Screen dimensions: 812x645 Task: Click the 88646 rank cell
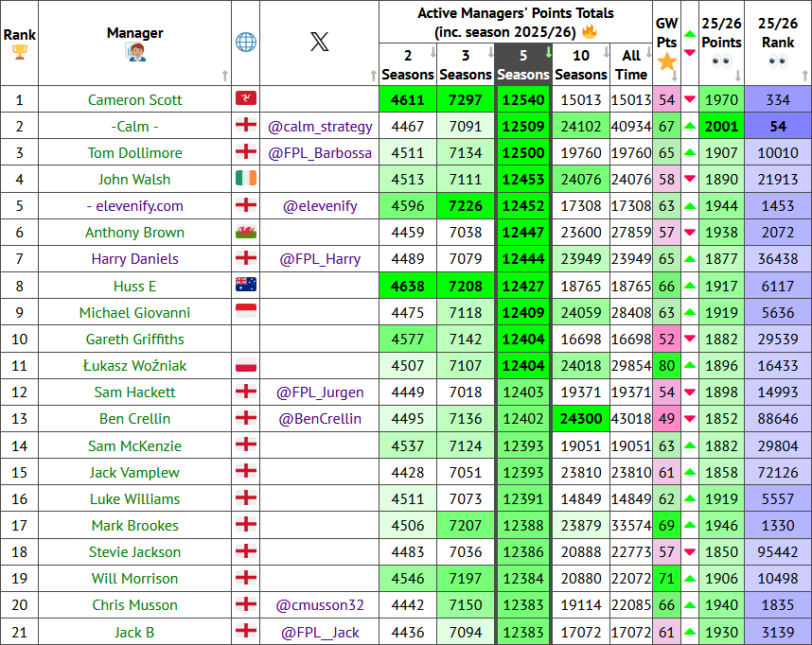click(778, 418)
